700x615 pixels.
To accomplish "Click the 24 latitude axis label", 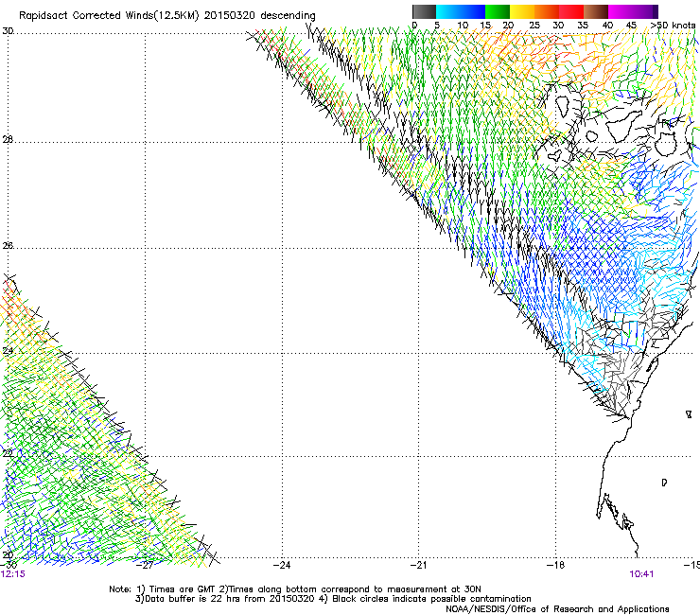I will [8, 351].
